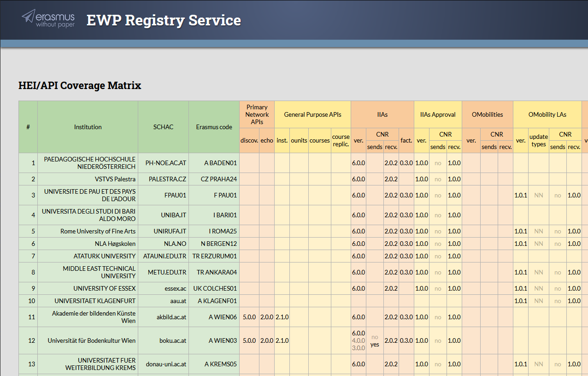Click the I ROMA25 Erasmus code
588x376 pixels.
(214, 231)
